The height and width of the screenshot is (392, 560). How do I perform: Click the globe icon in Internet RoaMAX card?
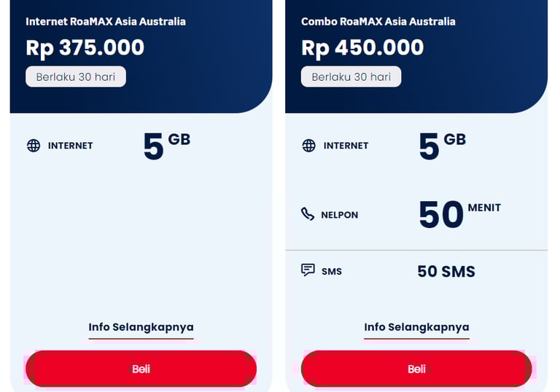click(x=34, y=145)
